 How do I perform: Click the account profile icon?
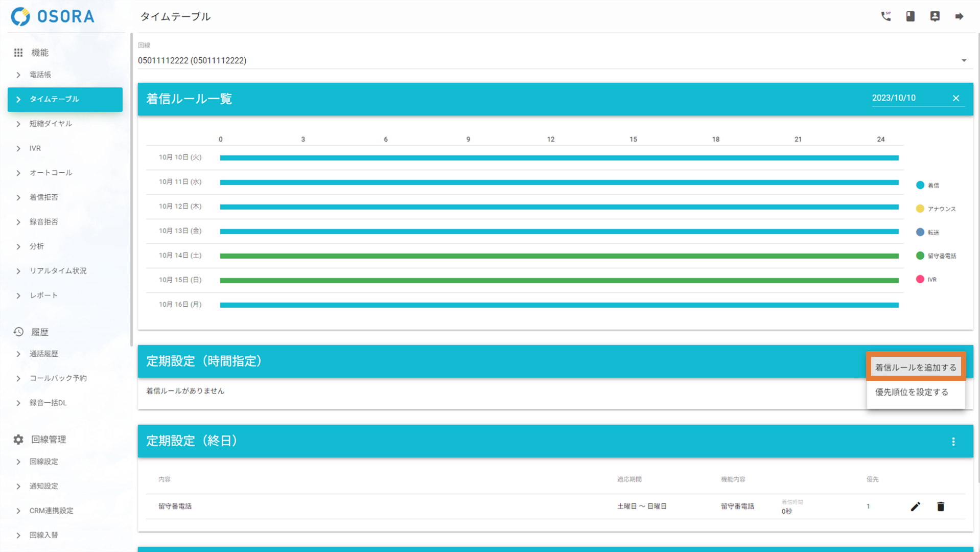coord(935,16)
